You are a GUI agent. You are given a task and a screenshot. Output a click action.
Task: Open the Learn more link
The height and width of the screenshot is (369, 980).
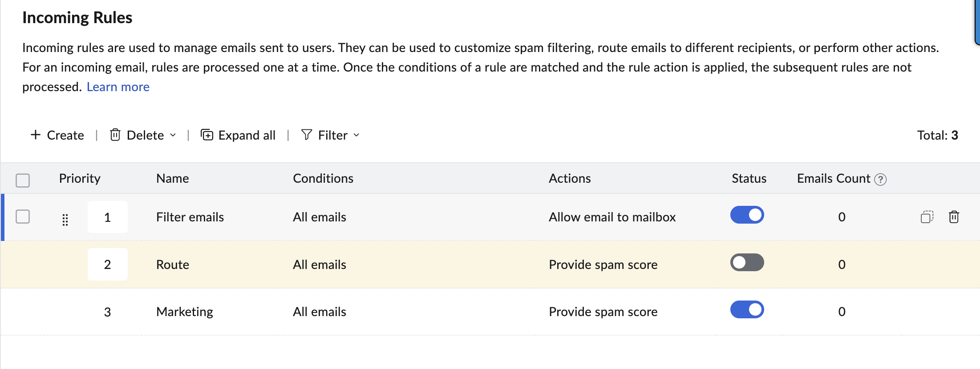pos(118,86)
